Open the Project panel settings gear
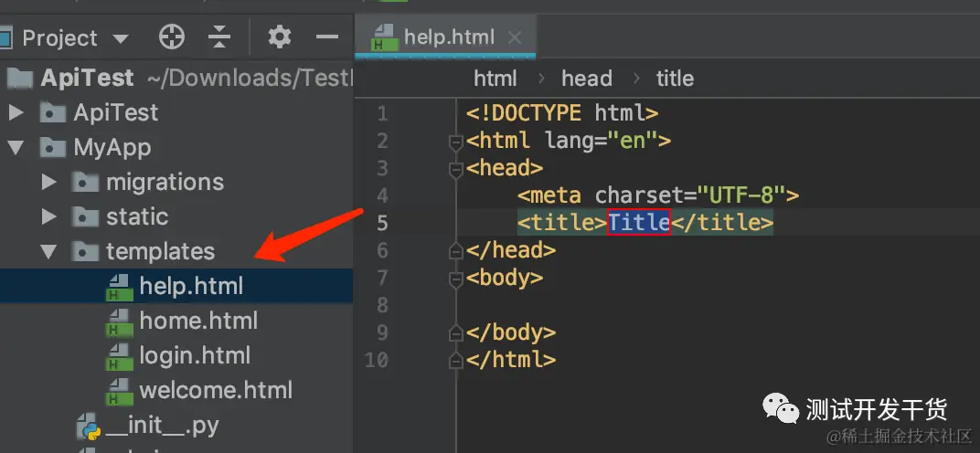The width and height of the screenshot is (980, 453). tap(280, 37)
